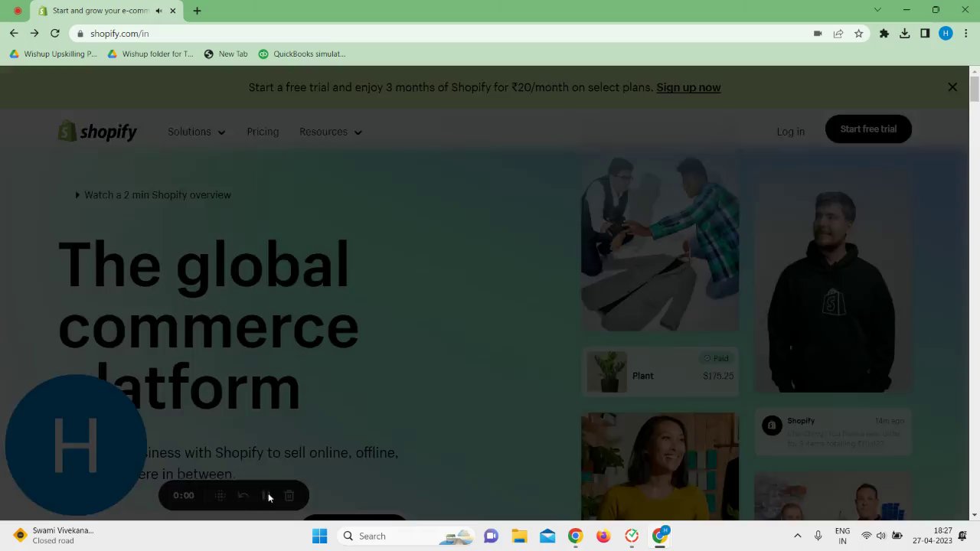The image size is (980, 551).
Task: Open the New Tab bookmark
Action: (226, 54)
